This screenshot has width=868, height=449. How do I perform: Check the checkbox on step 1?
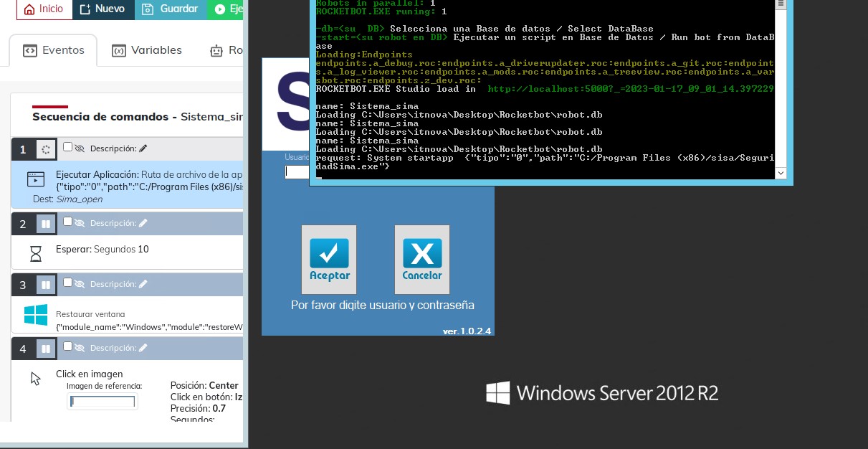point(67,147)
